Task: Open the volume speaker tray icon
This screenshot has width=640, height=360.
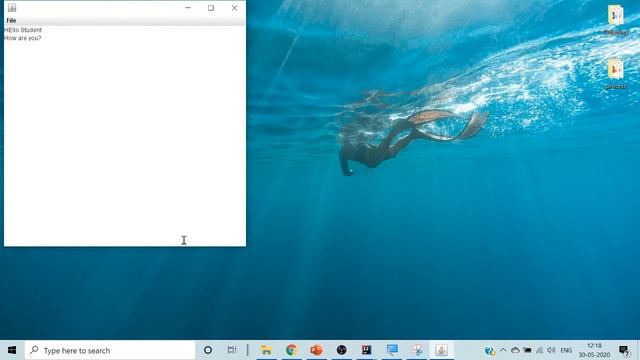Action: pyautogui.click(x=551, y=350)
